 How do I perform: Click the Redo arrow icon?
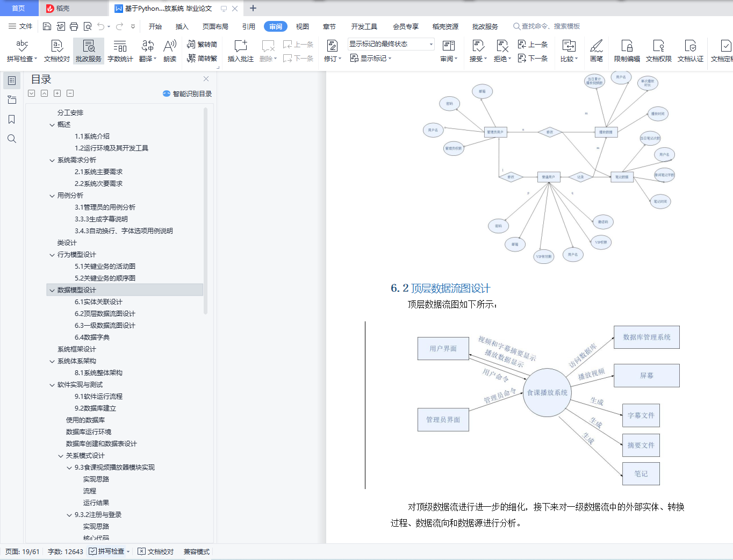tap(119, 26)
